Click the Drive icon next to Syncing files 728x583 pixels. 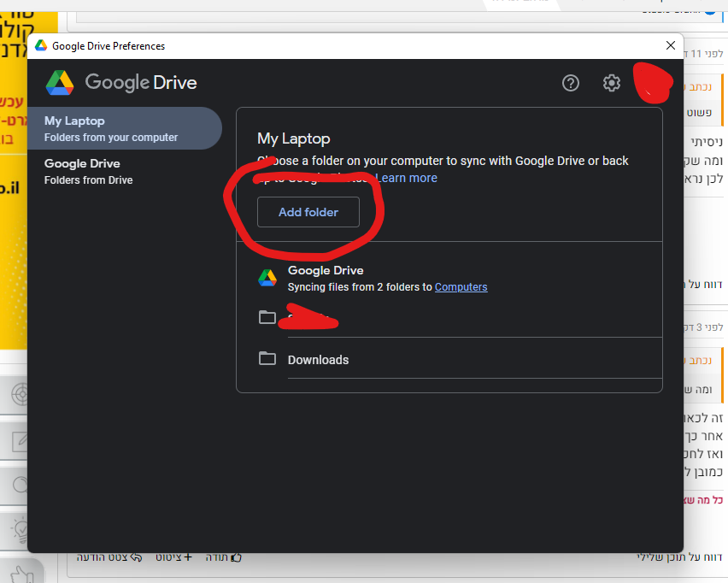[x=267, y=278]
